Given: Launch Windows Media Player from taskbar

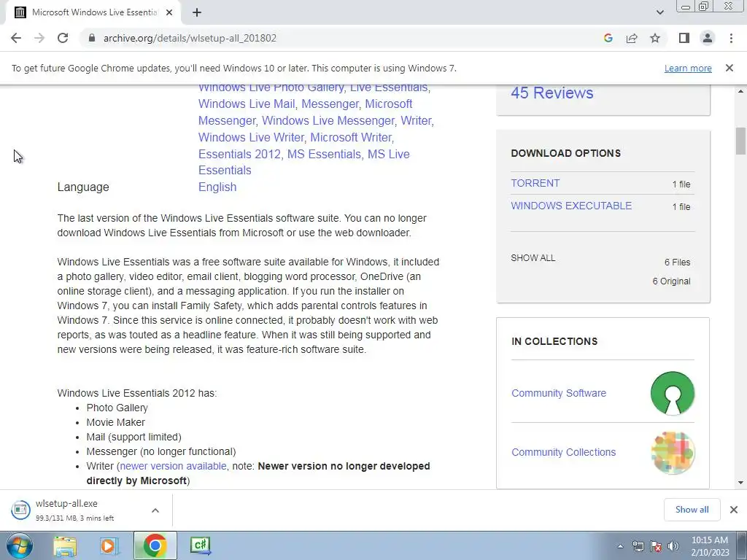Looking at the screenshot, I should 109,545.
